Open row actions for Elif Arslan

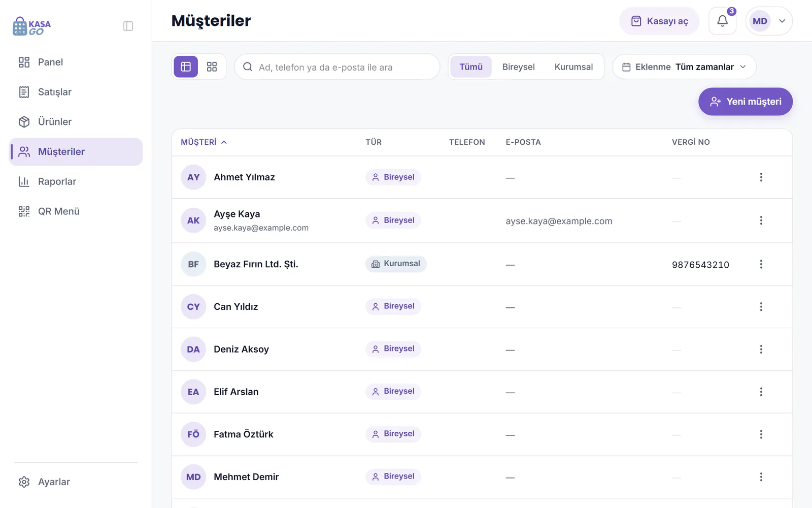coord(761,392)
